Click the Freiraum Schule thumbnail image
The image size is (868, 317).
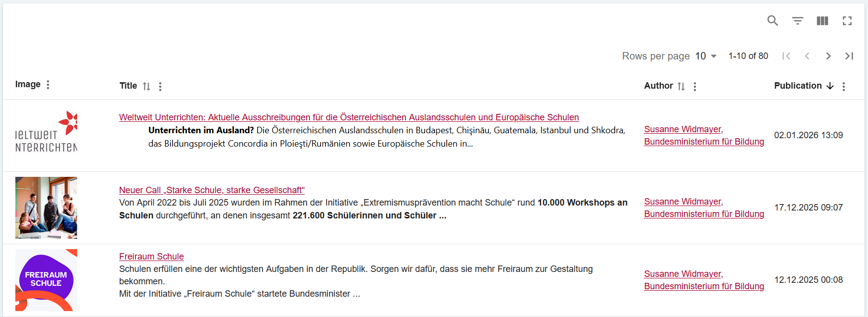coord(46,280)
